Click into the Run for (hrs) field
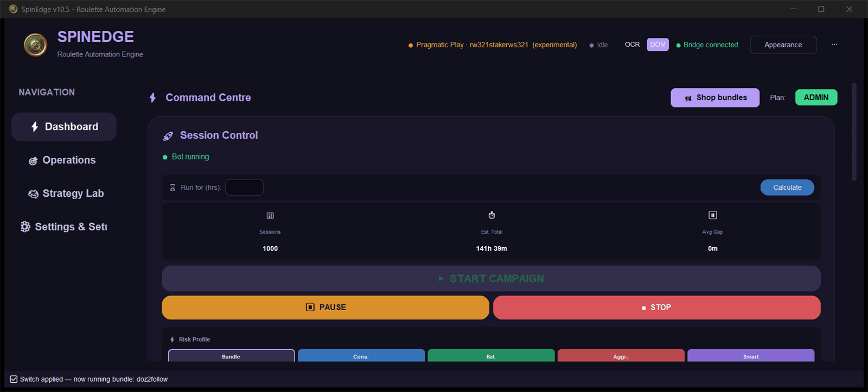Image resolution: width=868 pixels, height=392 pixels. [x=244, y=188]
